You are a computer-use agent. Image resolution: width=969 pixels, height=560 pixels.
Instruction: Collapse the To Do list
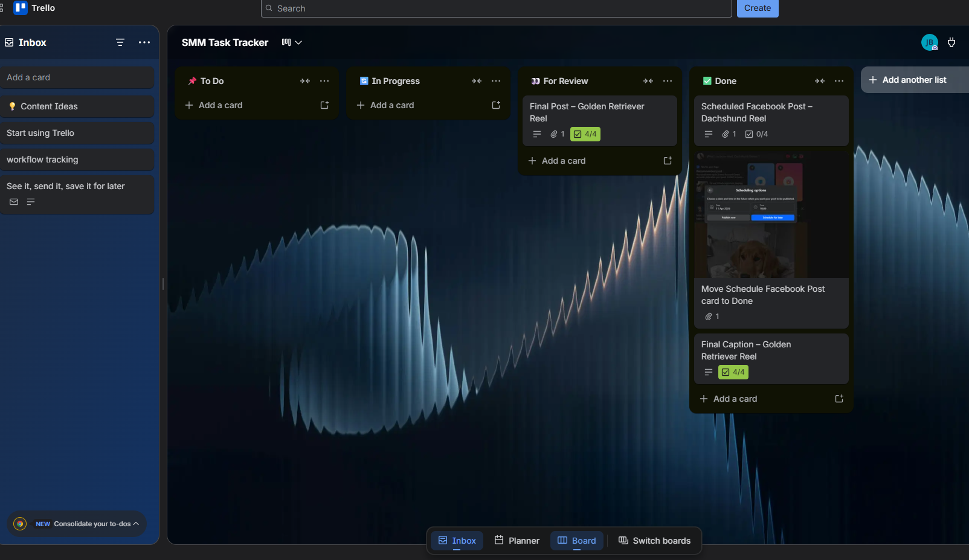(305, 81)
